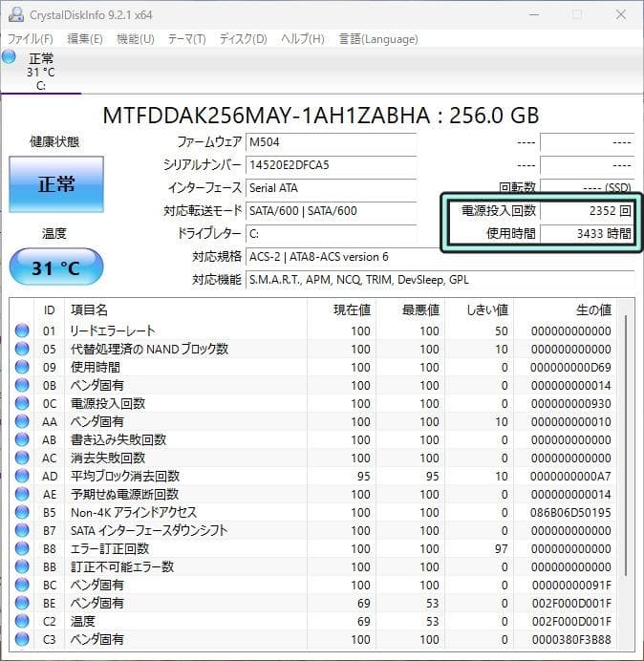Open the テーマ(T) menu
The height and width of the screenshot is (661, 644).
pos(187,39)
